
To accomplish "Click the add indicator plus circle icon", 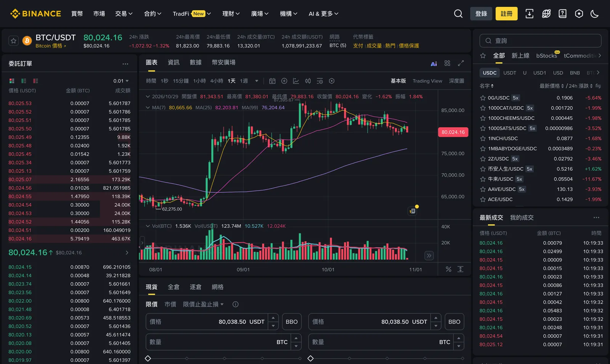I will 284,81.
